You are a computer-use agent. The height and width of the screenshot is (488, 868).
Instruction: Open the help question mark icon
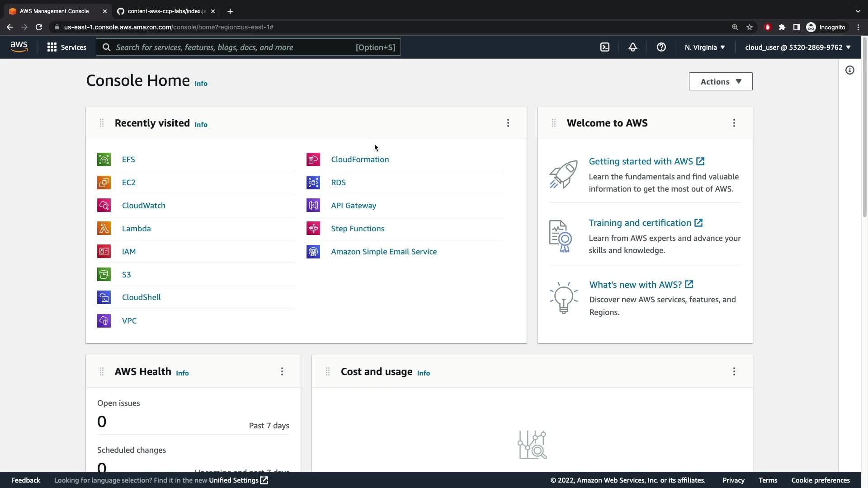click(x=661, y=47)
